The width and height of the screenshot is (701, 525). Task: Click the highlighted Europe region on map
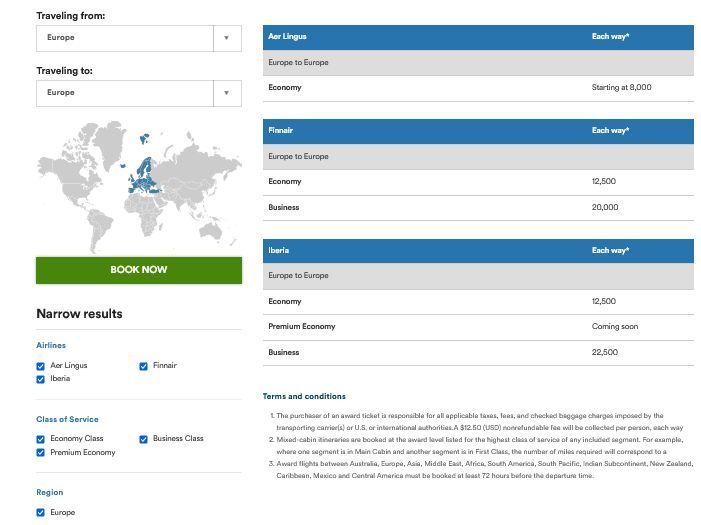[x=144, y=177]
